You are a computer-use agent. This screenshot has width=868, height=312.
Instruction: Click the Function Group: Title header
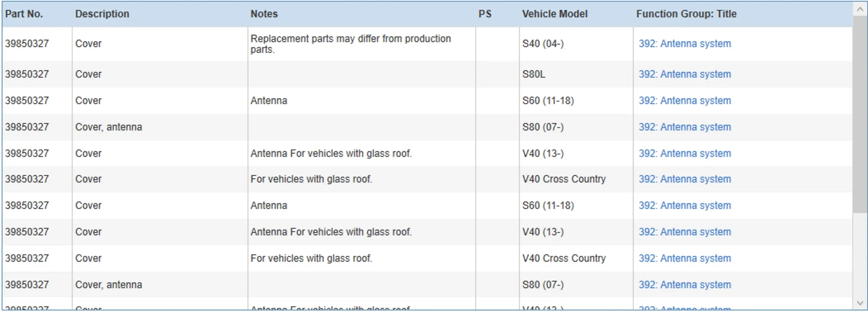[686, 14]
